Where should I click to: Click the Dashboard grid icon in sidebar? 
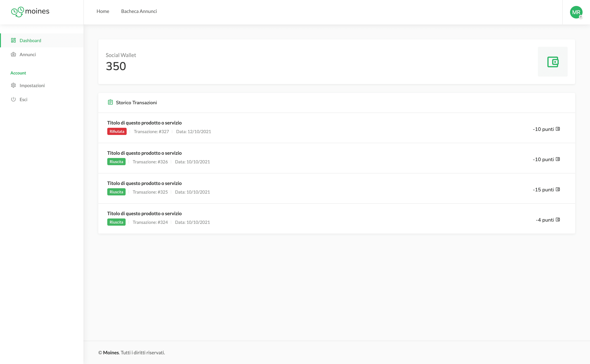pyautogui.click(x=14, y=40)
